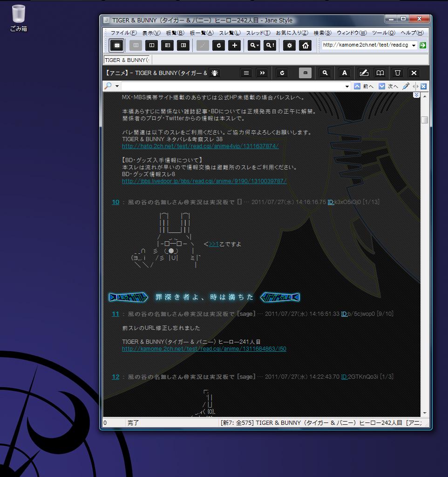Reload thread with thread toolbar refresh
Screen dimensions: 448x477
[x=282, y=73]
